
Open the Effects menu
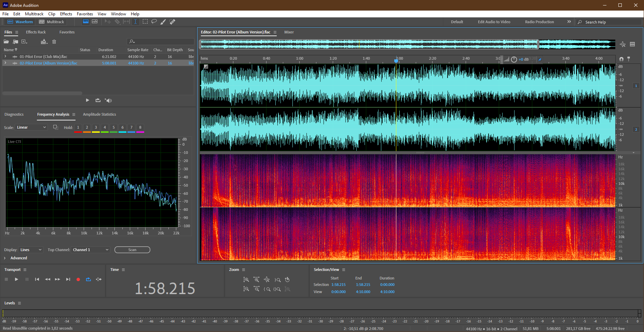point(66,14)
